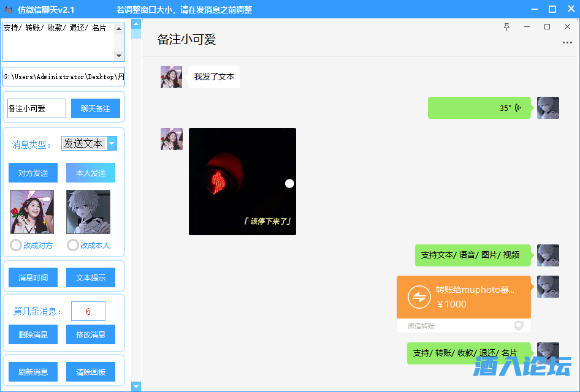
Task: Click the down arrow on the left panel scrollbar
Action: point(136,386)
